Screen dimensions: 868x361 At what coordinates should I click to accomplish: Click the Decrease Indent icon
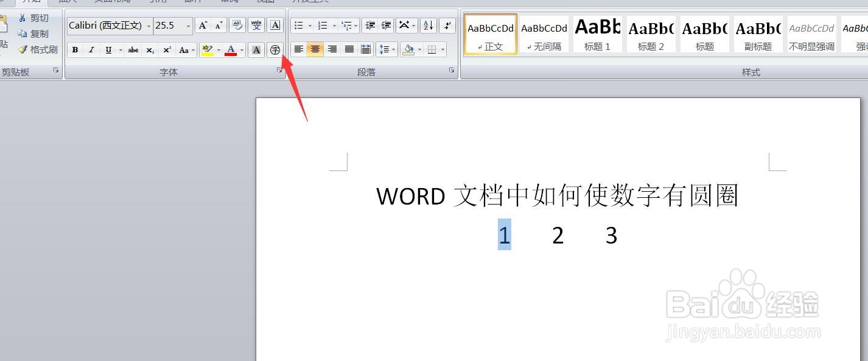(x=369, y=25)
